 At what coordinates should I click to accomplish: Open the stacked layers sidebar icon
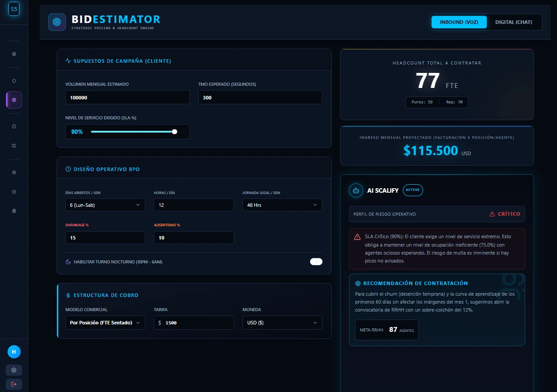click(14, 54)
